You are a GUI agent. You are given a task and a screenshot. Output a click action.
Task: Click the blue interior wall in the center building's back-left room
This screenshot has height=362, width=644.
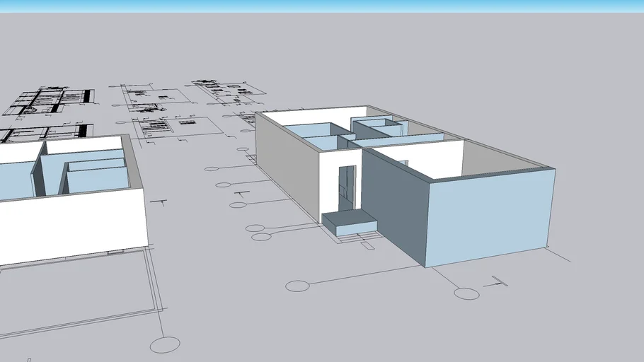click(311, 130)
